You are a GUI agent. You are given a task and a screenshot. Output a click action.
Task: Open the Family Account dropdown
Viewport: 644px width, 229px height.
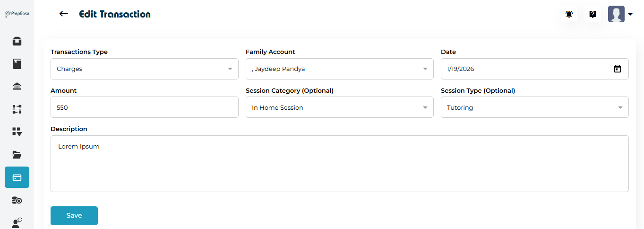(x=339, y=69)
